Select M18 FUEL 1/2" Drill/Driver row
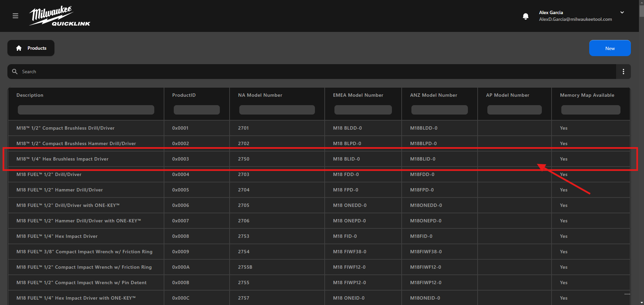The height and width of the screenshot is (305, 644). 319,174
